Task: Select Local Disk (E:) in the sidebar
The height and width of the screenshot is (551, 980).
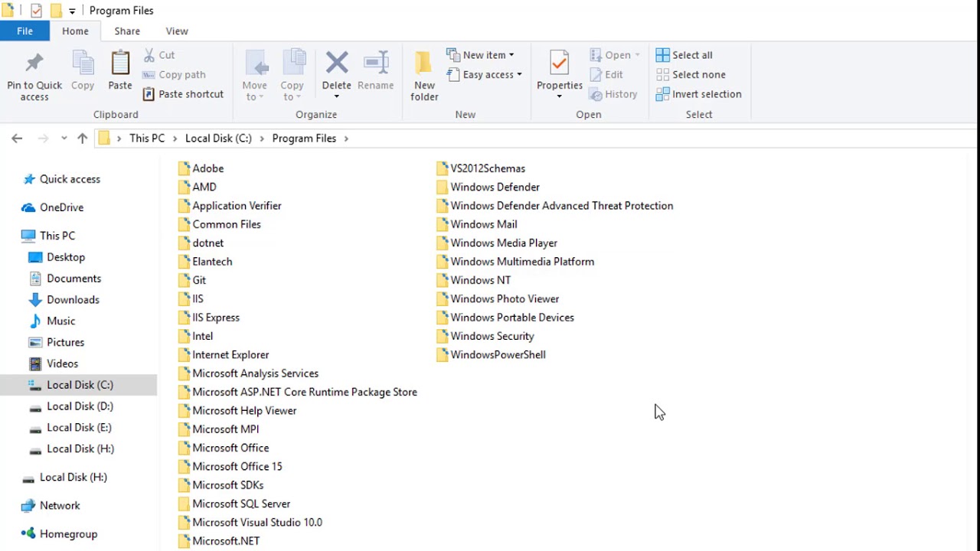Action: (x=71, y=428)
